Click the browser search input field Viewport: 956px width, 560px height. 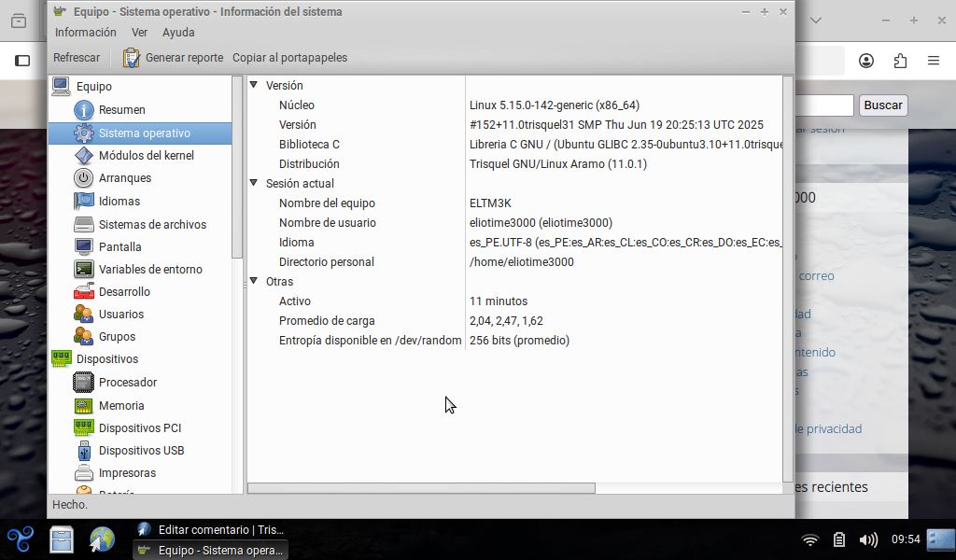tap(824, 105)
